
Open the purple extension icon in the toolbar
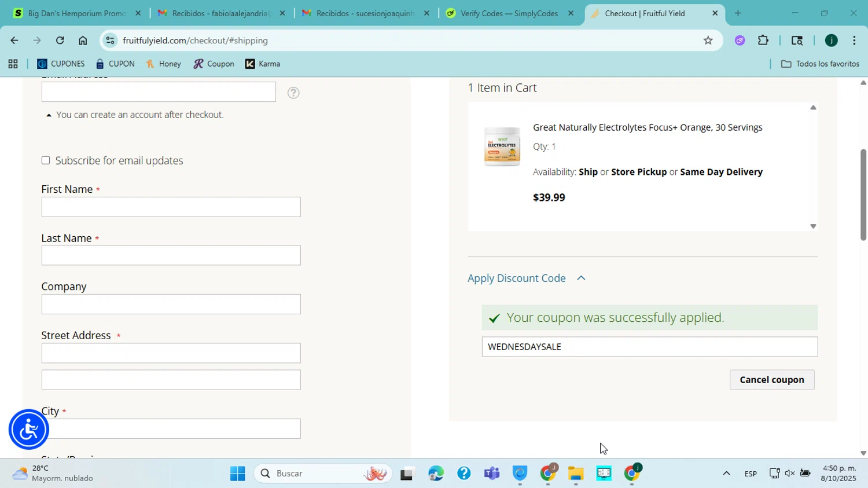pos(740,41)
